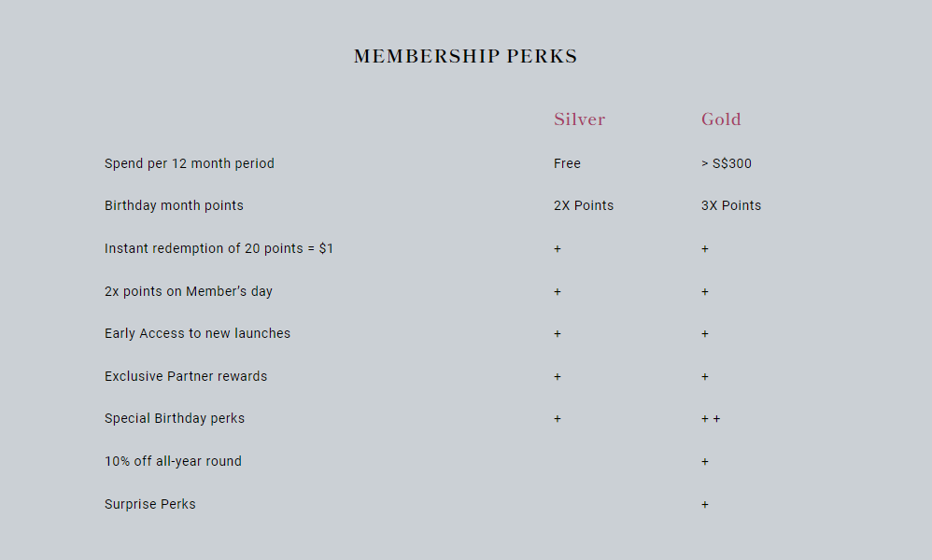932x560 pixels.
Task: Select the Membership Perks title text
Action: (x=465, y=56)
